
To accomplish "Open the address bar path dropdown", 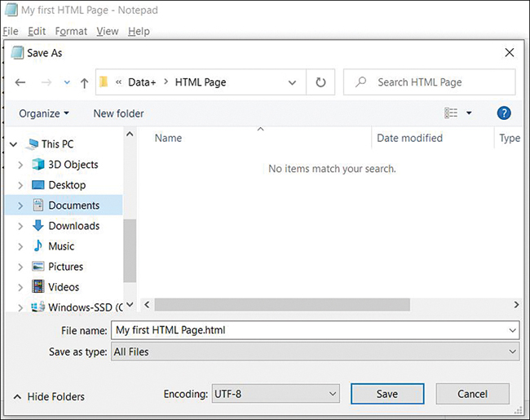I will (x=292, y=82).
